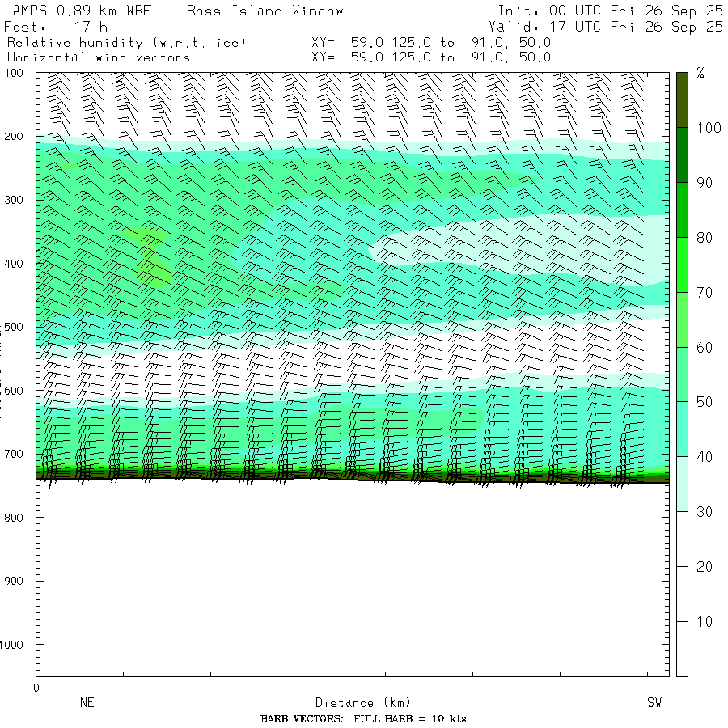Select the Fcst 17 h label

pos(56,27)
